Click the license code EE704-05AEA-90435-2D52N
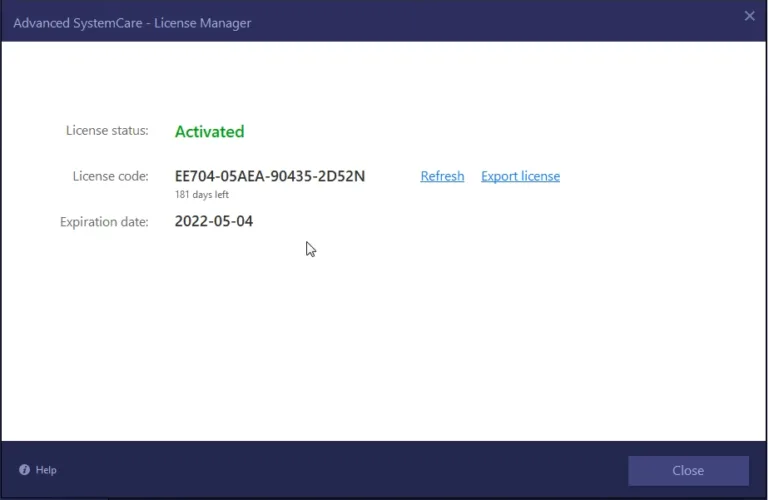 (270, 176)
